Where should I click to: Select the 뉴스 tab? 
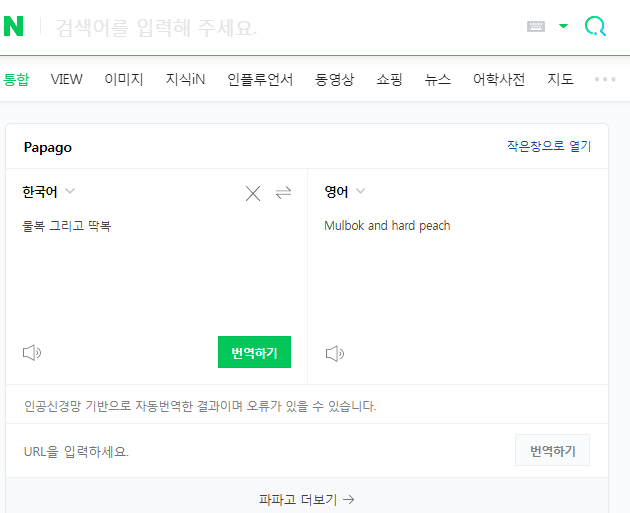point(438,79)
